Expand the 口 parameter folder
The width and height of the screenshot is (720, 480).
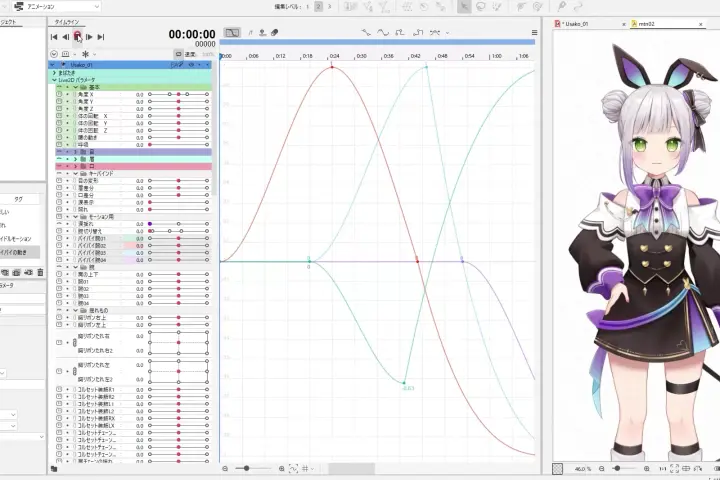(75, 166)
